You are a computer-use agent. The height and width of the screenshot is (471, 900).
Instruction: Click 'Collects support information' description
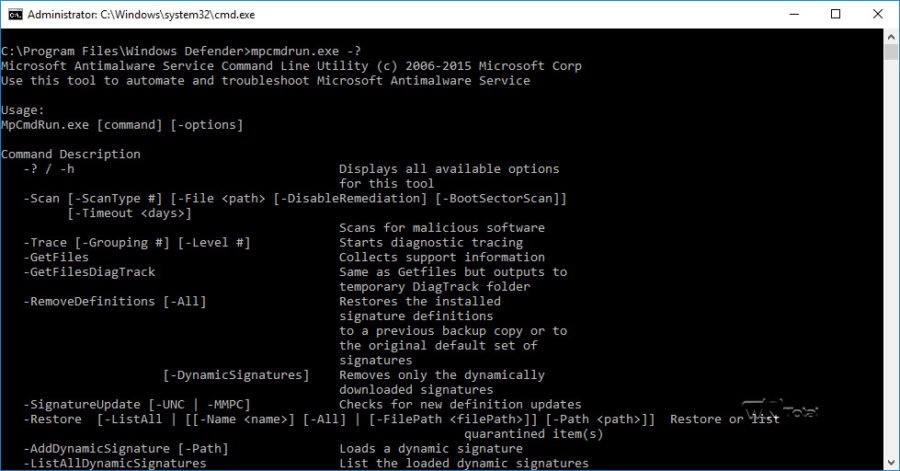pyautogui.click(x=441, y=257)
